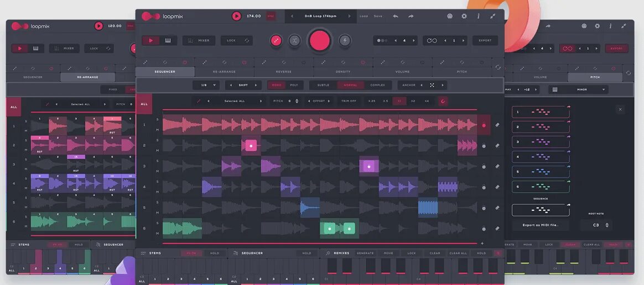Screen dimensions: 644x285
Task: Click the grey shuffle circle button
Action: (294, 41)
